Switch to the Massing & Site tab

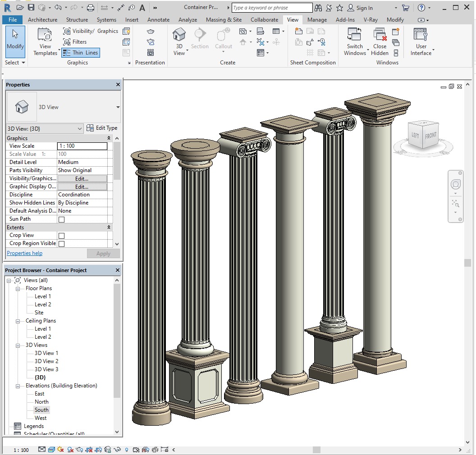(224, 20)
